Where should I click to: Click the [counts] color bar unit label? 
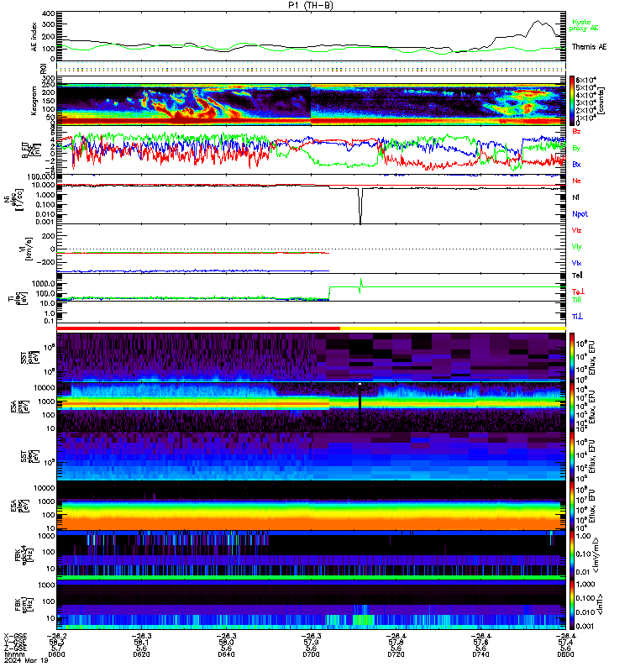[602, 100]
